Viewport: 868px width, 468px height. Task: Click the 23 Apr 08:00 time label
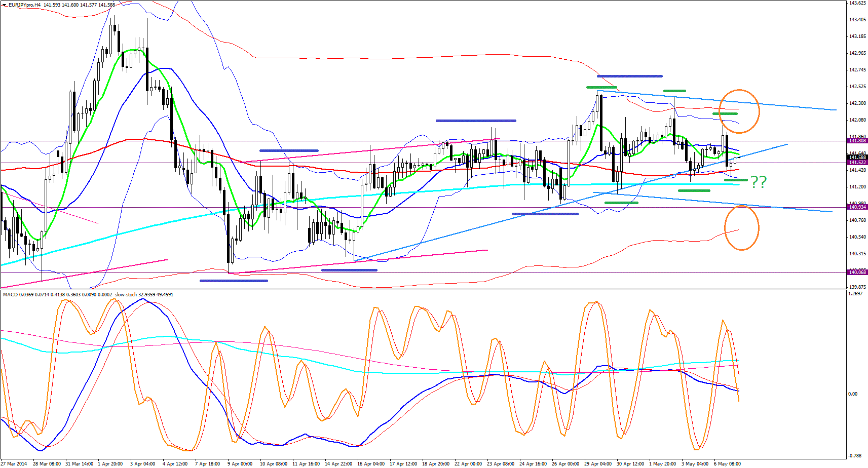tap(501, 464)
